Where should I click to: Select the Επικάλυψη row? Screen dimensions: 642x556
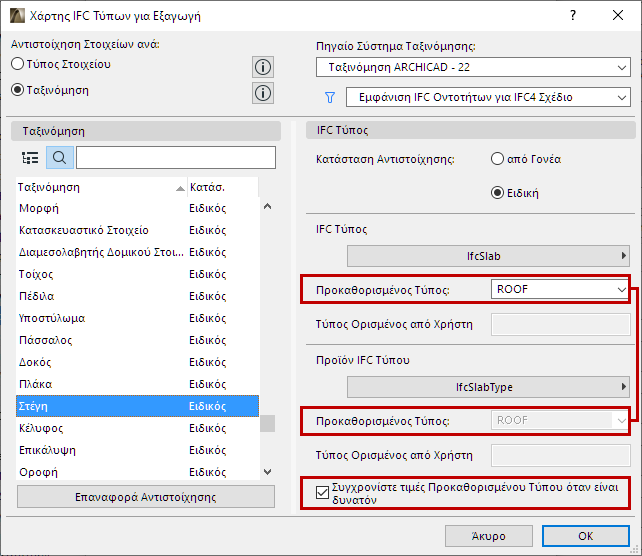137,450
